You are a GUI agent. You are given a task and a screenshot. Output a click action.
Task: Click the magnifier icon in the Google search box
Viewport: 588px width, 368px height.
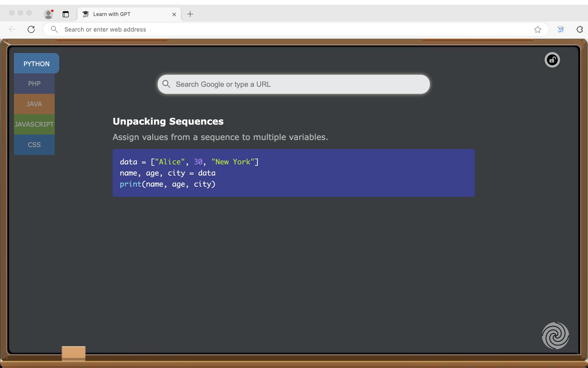(166, 84)
